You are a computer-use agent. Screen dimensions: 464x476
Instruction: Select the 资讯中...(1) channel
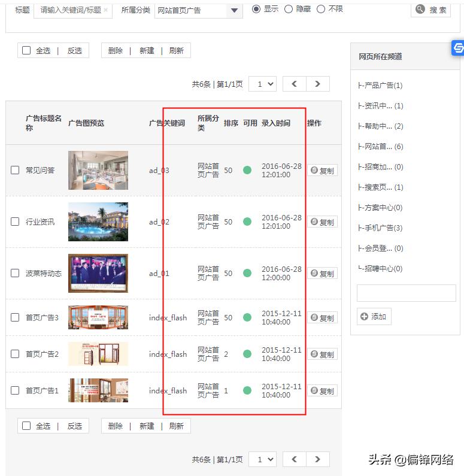coord(381,105)
